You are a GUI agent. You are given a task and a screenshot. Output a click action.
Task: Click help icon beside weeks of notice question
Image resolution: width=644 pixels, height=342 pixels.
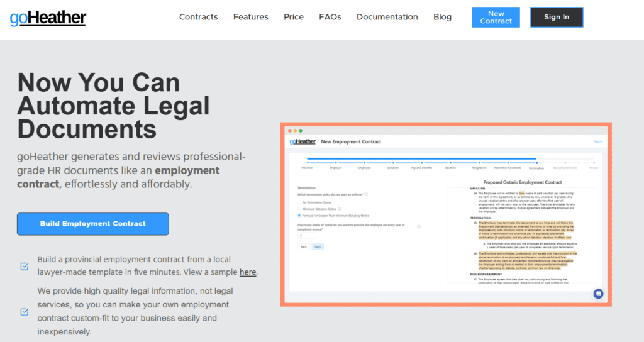click(419, 226)
